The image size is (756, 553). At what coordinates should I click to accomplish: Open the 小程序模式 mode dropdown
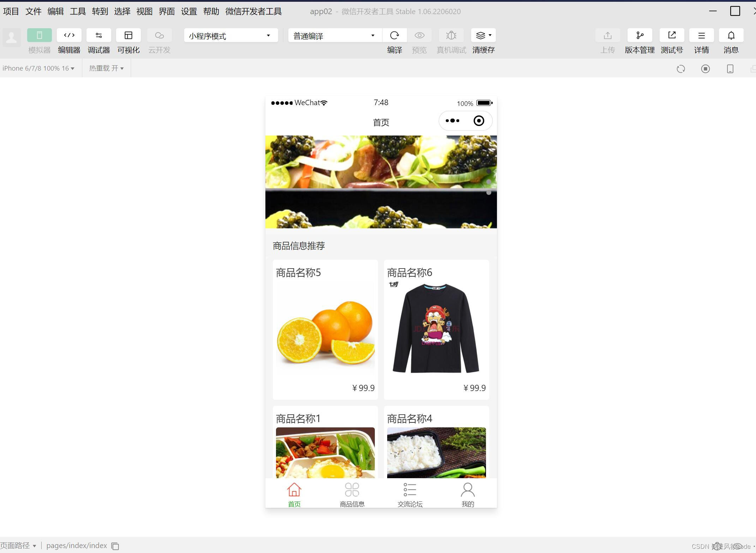coord(230,35)
